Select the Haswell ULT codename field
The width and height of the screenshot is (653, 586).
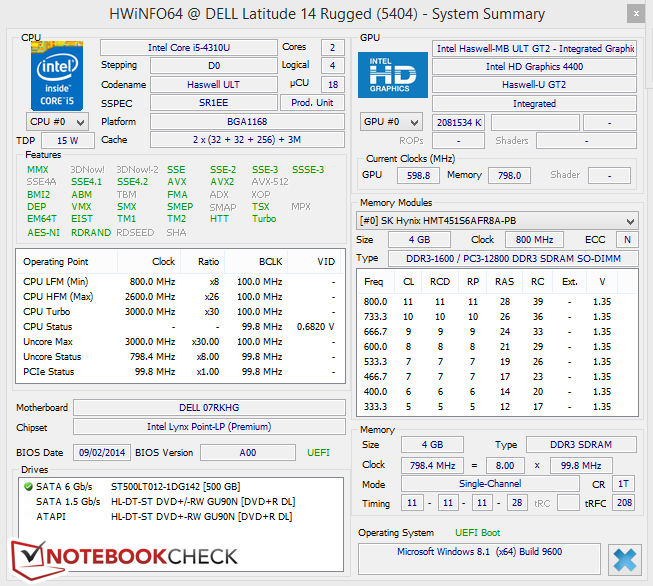[x=214, y=85]
